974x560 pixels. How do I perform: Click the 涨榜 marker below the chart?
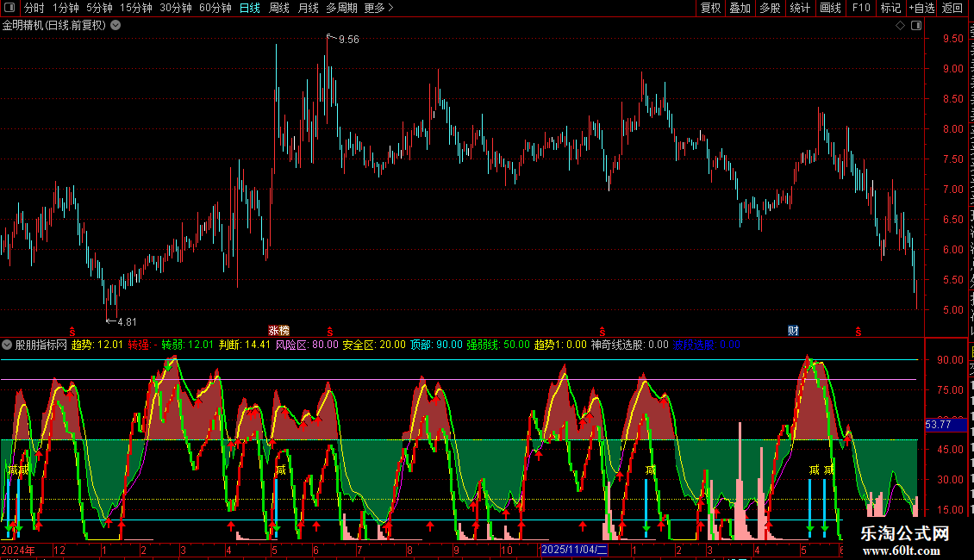(x=279, y=330)
